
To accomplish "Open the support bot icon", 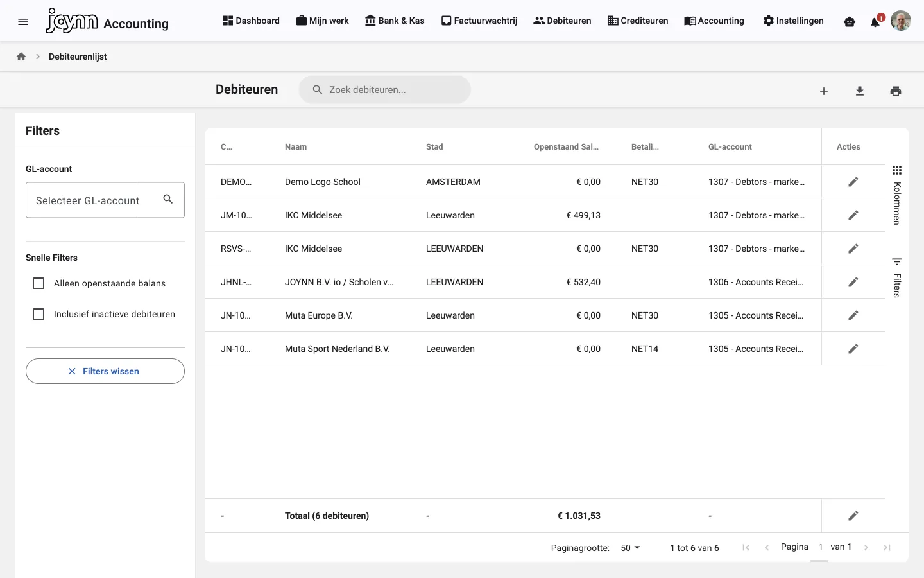I will point(850,22).
